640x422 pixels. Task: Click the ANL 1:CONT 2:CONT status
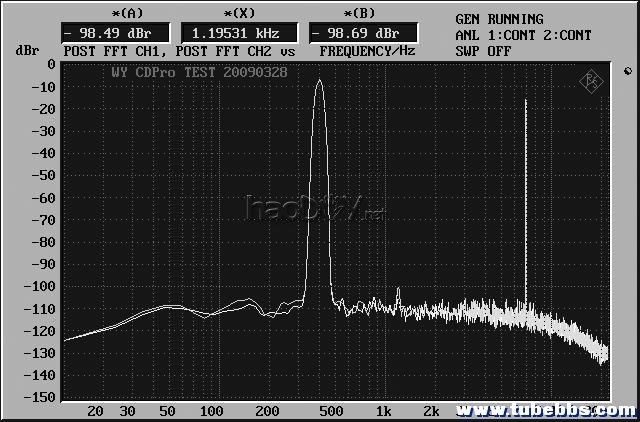tap(523, 35)
